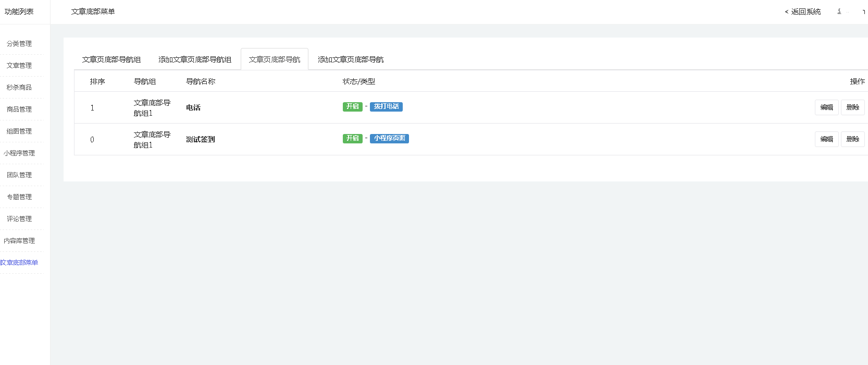Image resolution: width=868 pixels, height=365 pixels.
Task: Click the user profile icon in header
Action: pyautogui.click(x=839, y=11)
